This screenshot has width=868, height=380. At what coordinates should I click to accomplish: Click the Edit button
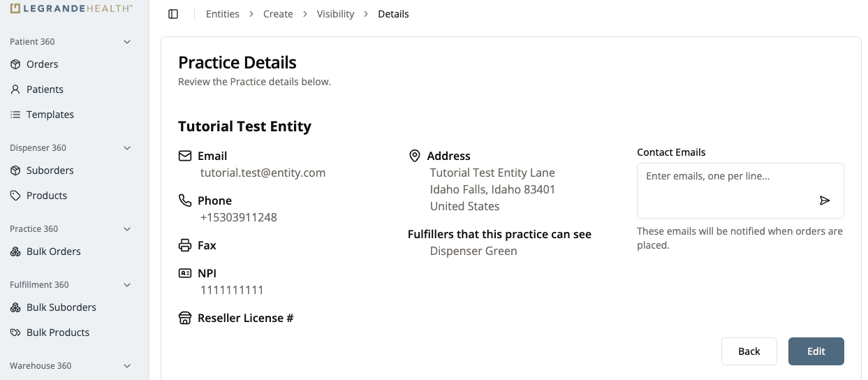[x=816, y=351]
